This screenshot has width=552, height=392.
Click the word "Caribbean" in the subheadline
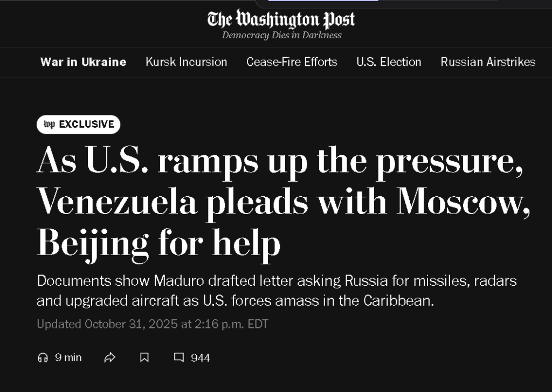[x=401, y=301]
